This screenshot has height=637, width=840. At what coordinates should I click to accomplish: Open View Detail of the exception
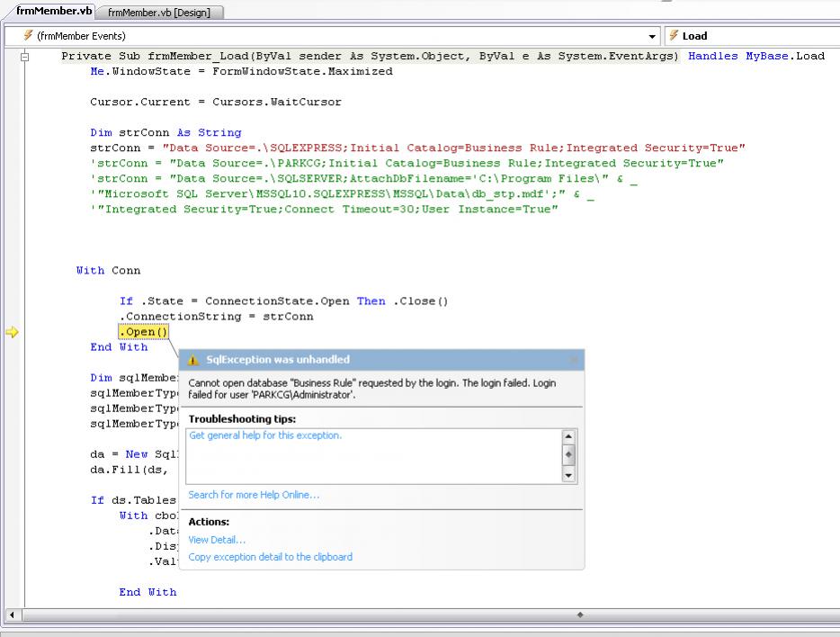[x=217, y=540]
